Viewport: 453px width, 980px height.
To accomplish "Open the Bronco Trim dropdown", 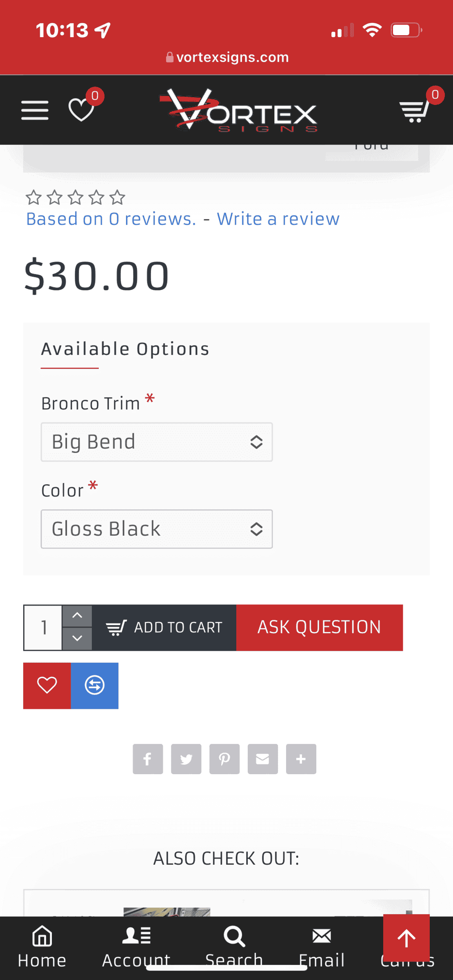I will click(x=157, y=442).
